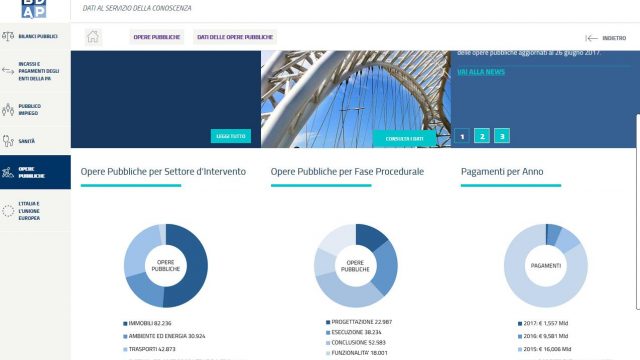Switch to carousel slide 1
Screen dimensions: 640x360
[x=462, y=136]
